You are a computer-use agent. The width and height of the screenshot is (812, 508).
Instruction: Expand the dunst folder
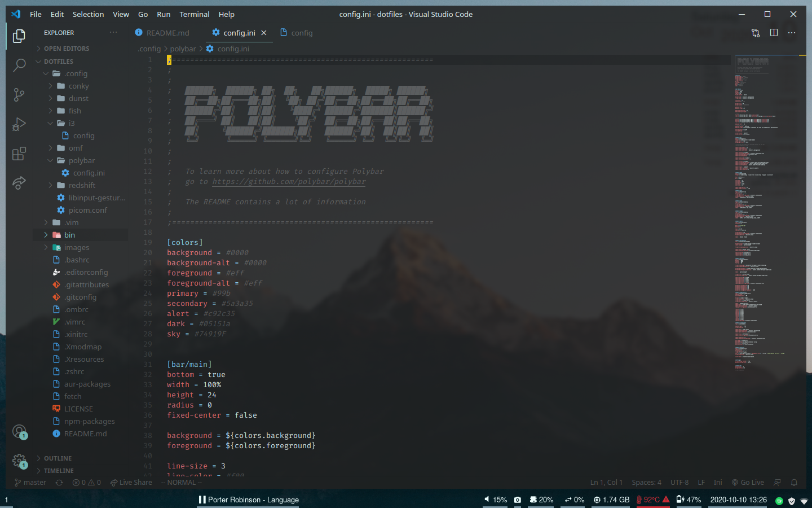pyautogui.click(x=78, y=98)
